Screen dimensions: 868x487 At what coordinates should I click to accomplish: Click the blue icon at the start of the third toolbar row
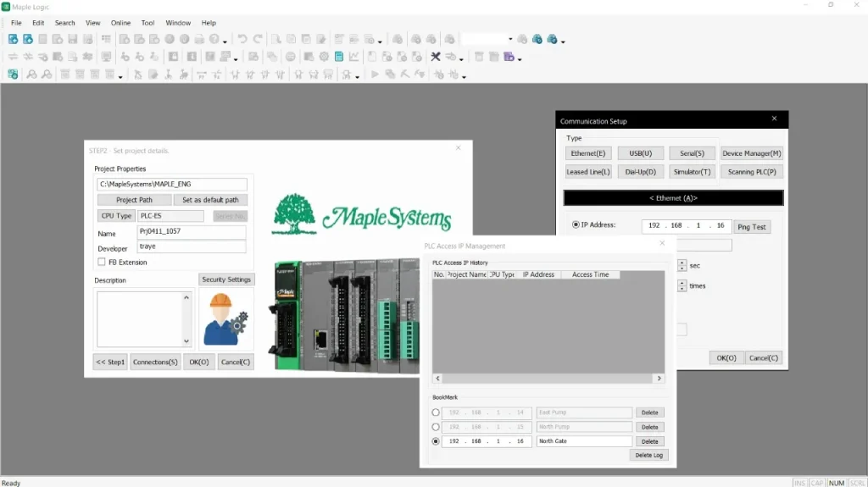(13, 75)
